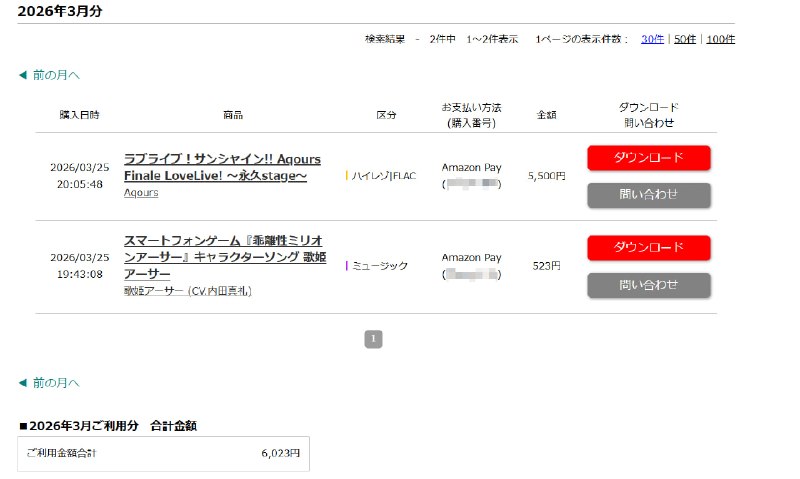Screen dimensions: 800x479
Task: Open the Aqours artist link
Action: pos(141,192)
